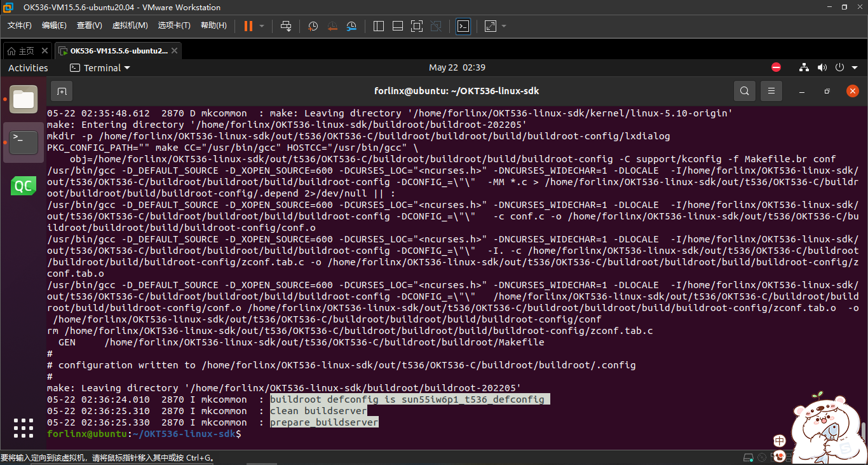Click the hard disk device icon in VMware status bar

click(749, 458)
